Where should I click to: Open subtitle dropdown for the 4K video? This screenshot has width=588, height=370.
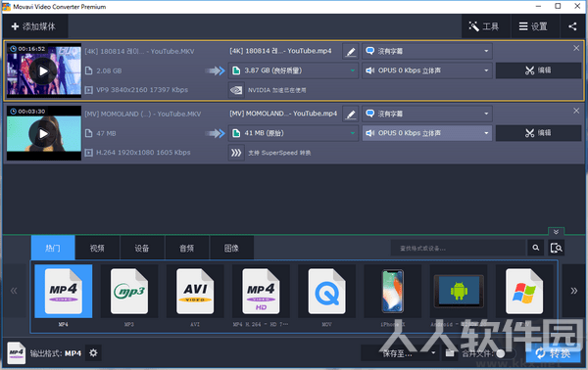tap(426, 51)
